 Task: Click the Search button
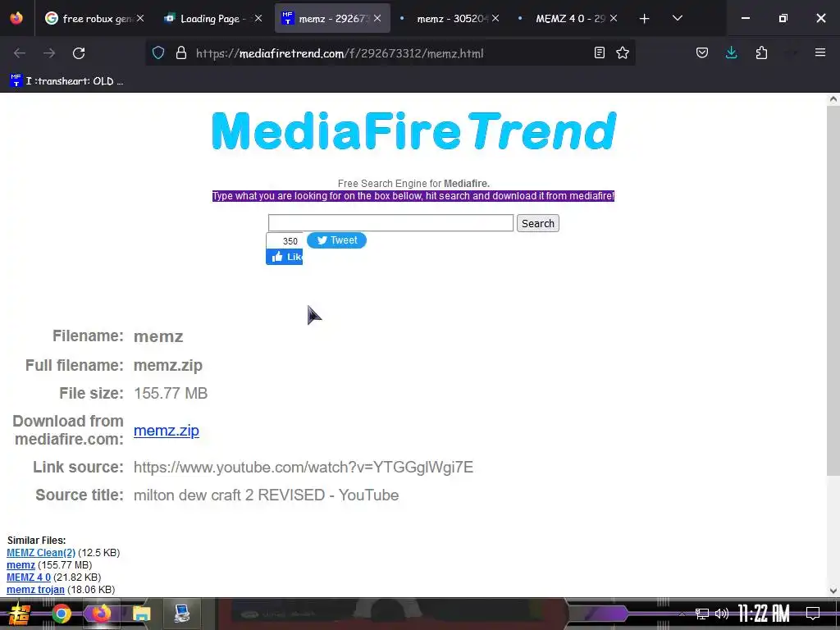click(x=538, y=223)
